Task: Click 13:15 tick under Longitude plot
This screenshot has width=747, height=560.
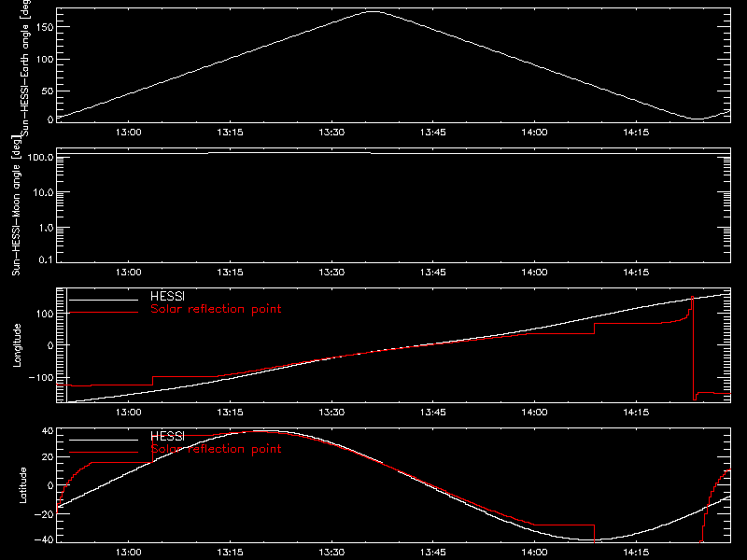Action: (x=230, y=413)
